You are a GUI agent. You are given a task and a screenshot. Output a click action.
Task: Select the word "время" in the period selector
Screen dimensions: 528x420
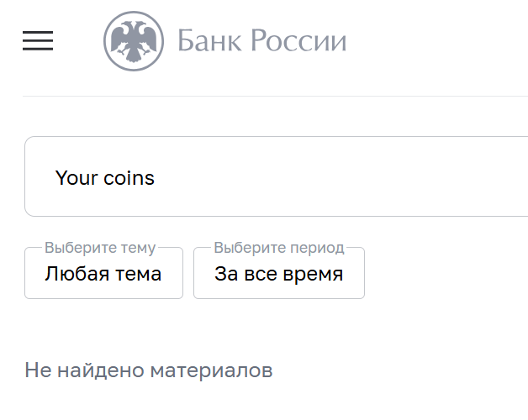coord(314,274)
